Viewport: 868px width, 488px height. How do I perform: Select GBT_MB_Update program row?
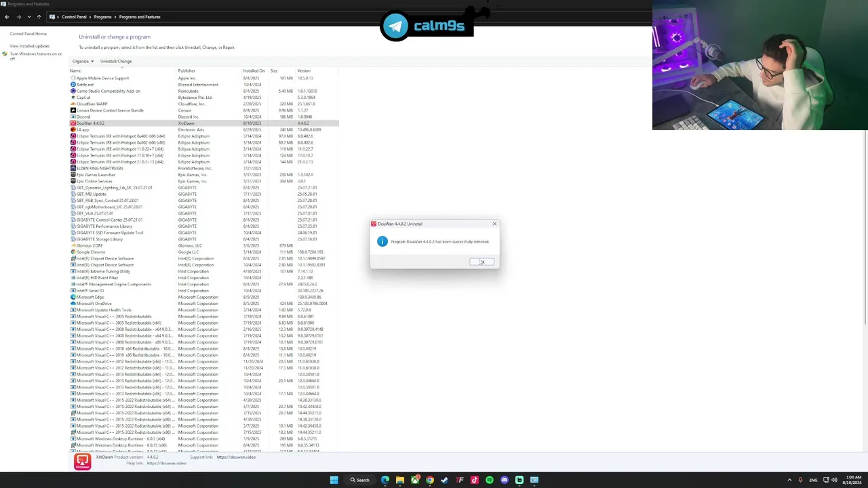click(204, 194)
